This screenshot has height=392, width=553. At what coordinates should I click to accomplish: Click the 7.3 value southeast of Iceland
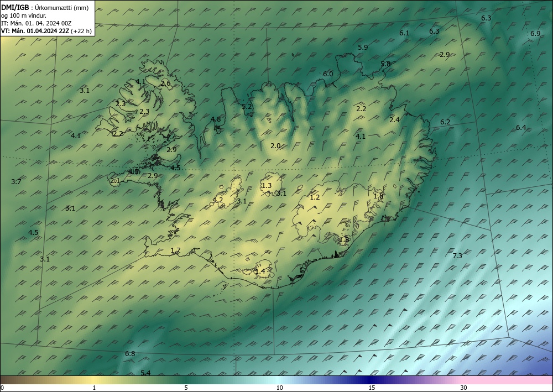pyautogui.click(x=457, y=255)
